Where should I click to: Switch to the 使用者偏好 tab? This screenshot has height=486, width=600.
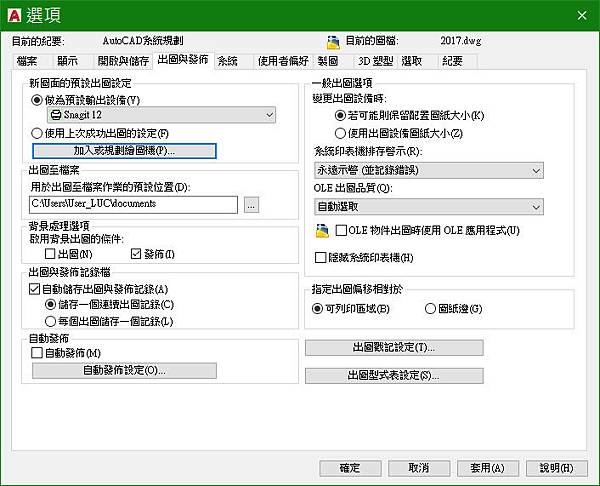[283, 61]
